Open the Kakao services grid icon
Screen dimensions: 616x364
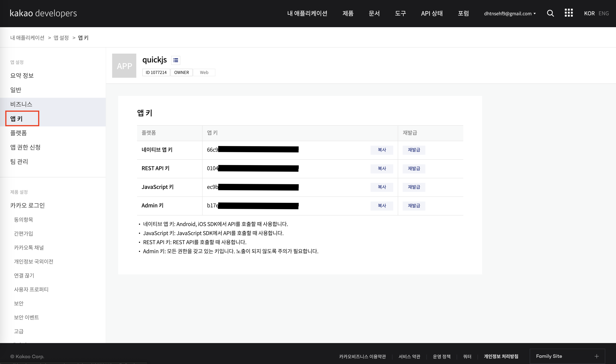click(x=569, y=13)
